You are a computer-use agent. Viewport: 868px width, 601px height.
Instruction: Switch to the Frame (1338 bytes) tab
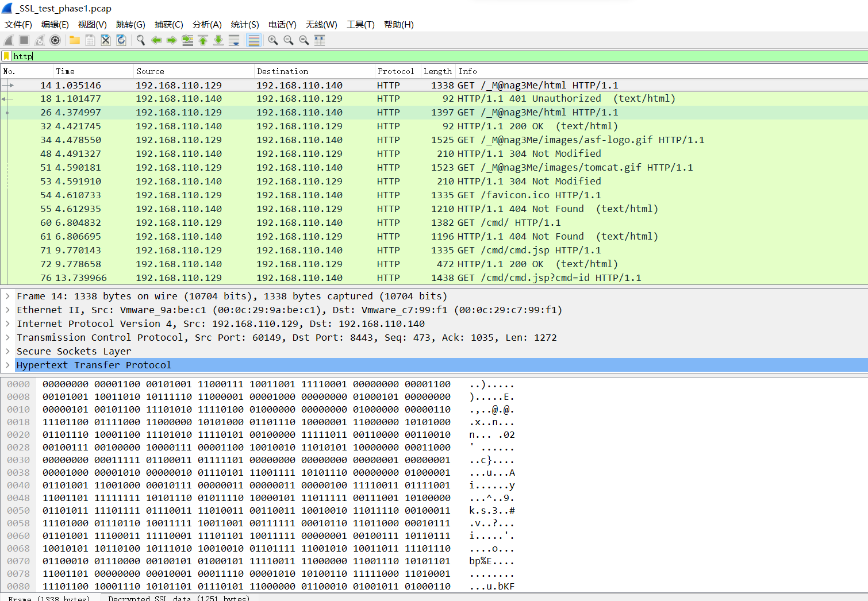click(x=49, y=598)
